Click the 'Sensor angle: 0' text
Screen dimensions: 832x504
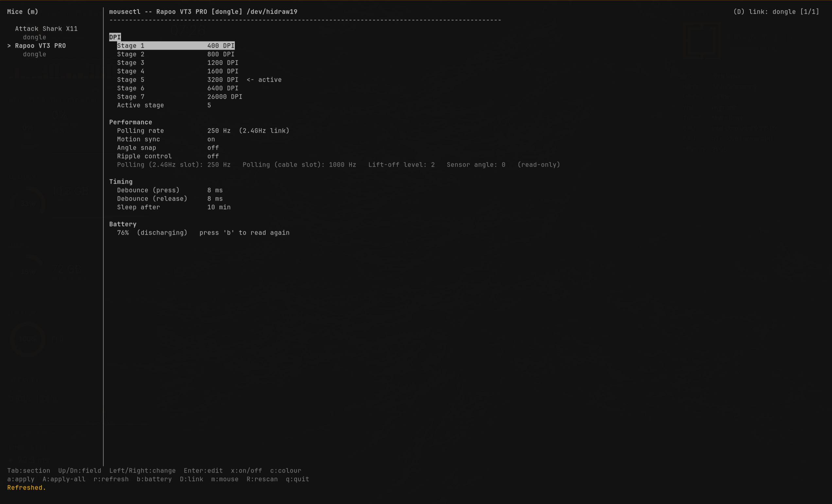tap(476, 165)
